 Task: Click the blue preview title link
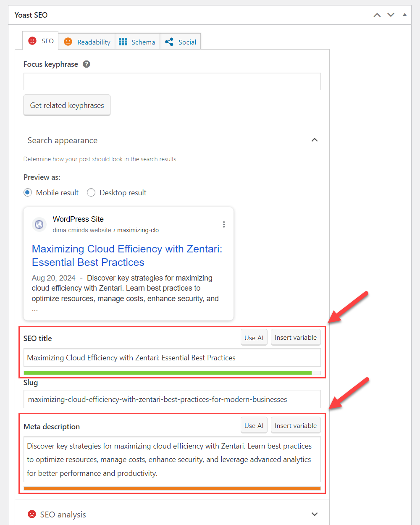click(127, 255)
